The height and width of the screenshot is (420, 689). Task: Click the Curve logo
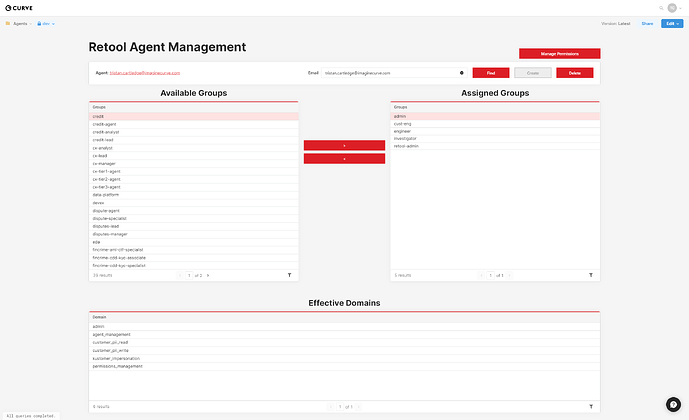click(x=19, y=8)
